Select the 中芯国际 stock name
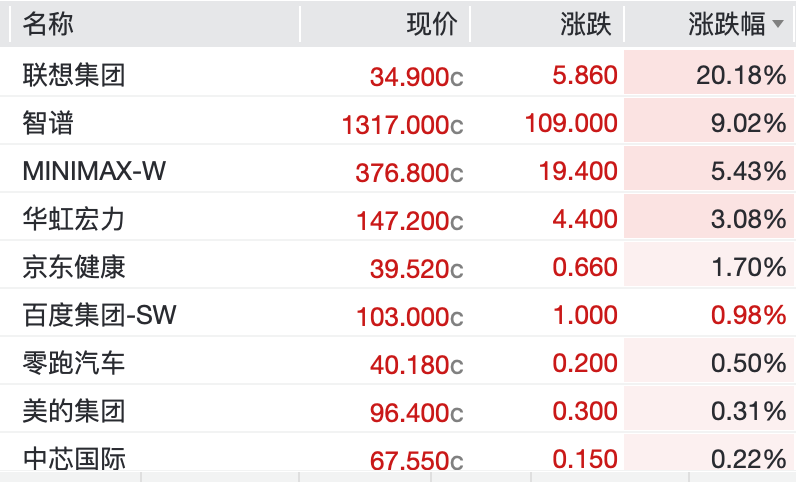This screenshot has width=796, height=482. [x=74, y=458]
